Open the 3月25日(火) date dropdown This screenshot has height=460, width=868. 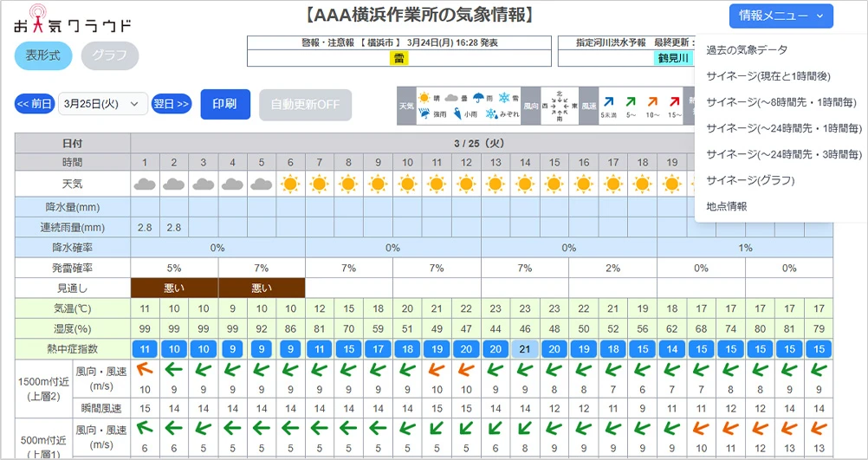pos(103,104)
